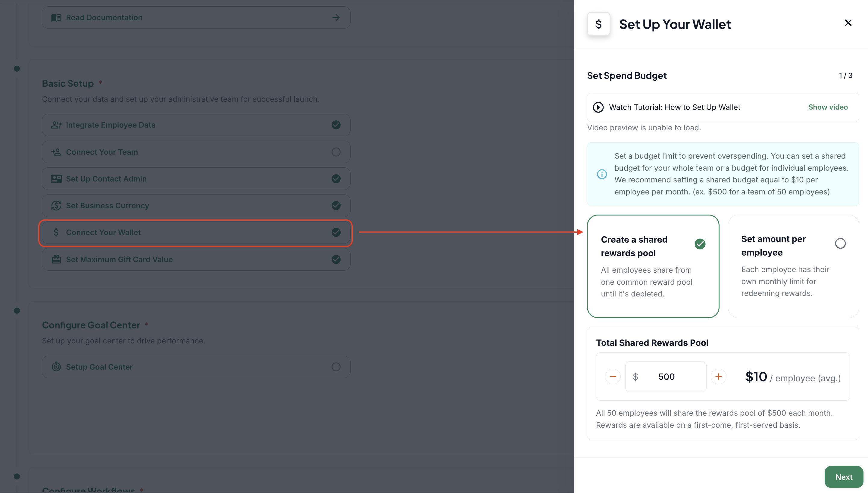Select the Create a shared rewards pool card
Viewport: 868px width, 493px height.
tap(653, 266)
